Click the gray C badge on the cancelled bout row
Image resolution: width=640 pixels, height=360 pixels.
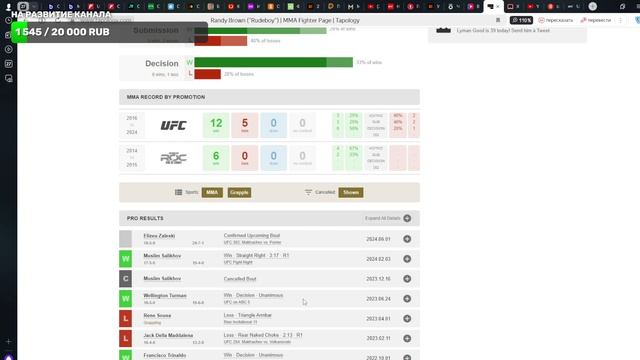pos(125,279)
